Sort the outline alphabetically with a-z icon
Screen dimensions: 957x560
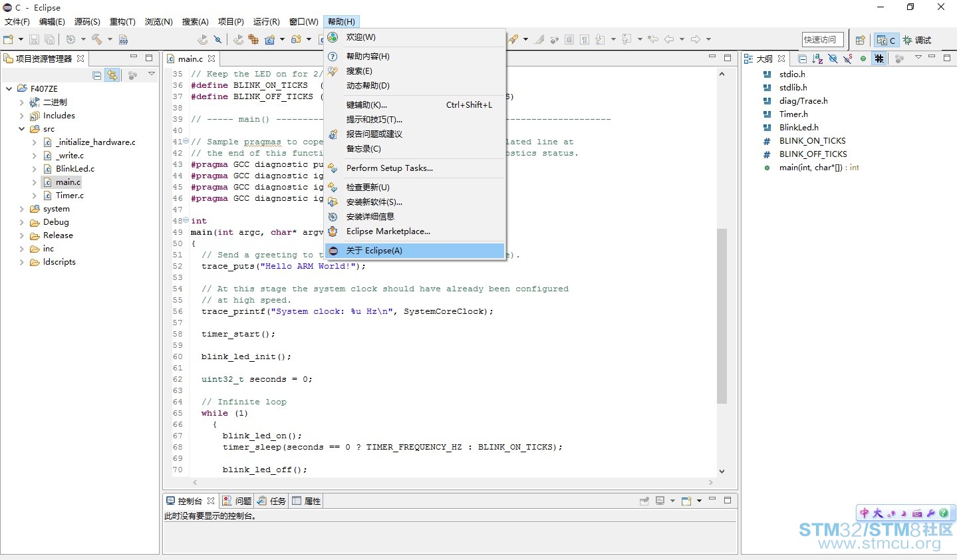[x=817, y=59]
